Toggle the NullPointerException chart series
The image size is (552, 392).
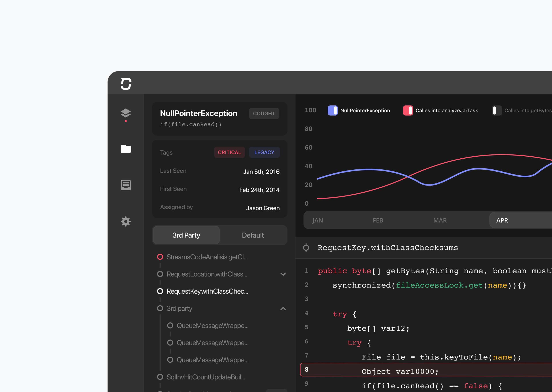pyautogui.click(x=333, y=111)
